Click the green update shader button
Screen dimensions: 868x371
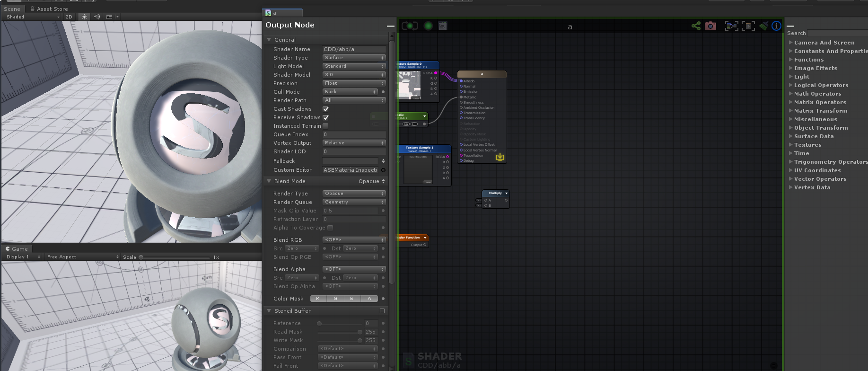pyautogui.click(x=429, y=26)
